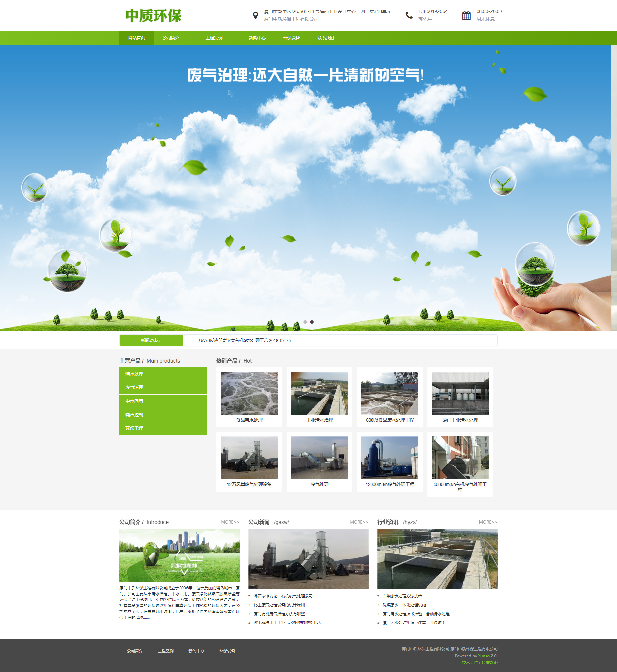Click the 公司简介 green grass intro image
Image resolution: width=617 pixels, height=672 pixels.
pos(179,555)
